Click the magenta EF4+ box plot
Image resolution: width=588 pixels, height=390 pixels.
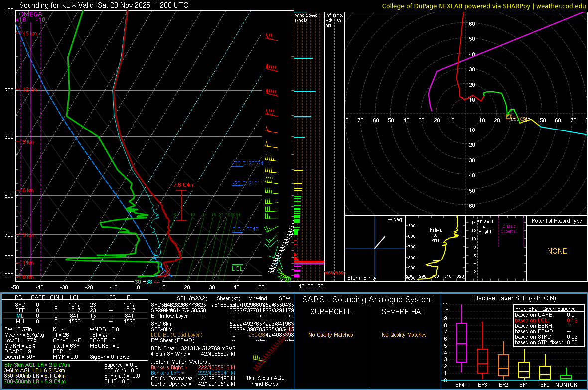point(461,342)
